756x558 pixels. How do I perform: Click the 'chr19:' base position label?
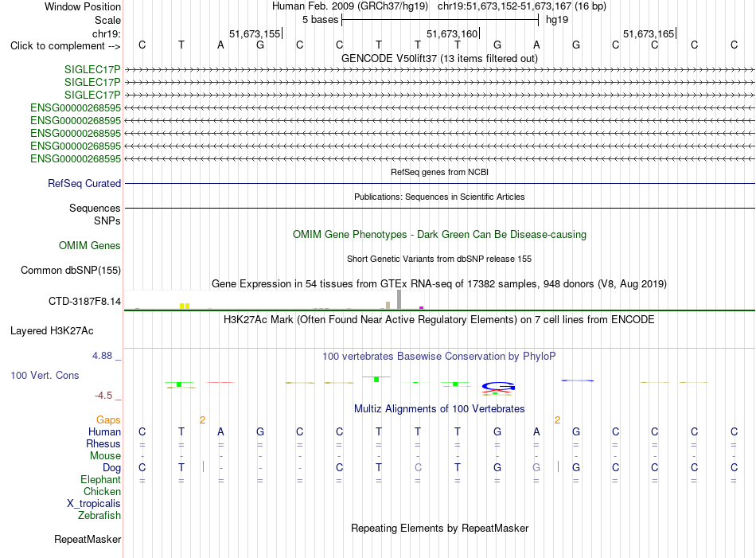click(106, 33)
